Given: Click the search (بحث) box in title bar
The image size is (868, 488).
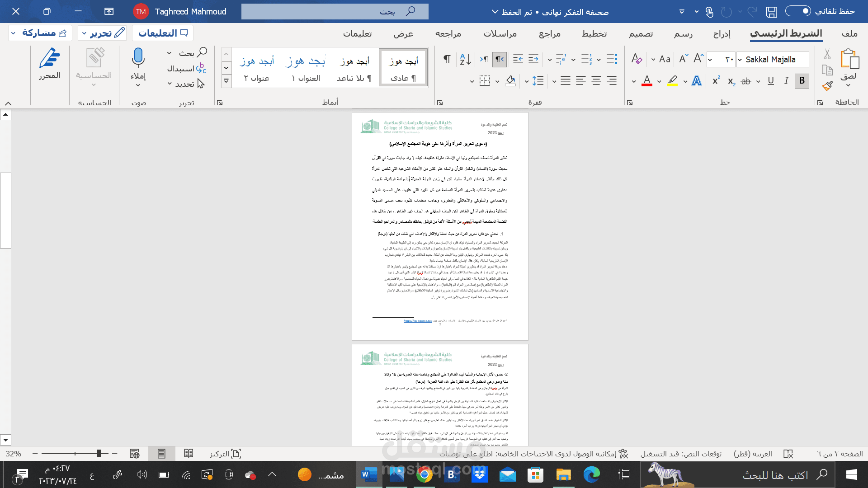Looking at the screenshot, I should (x=335, y=12).
